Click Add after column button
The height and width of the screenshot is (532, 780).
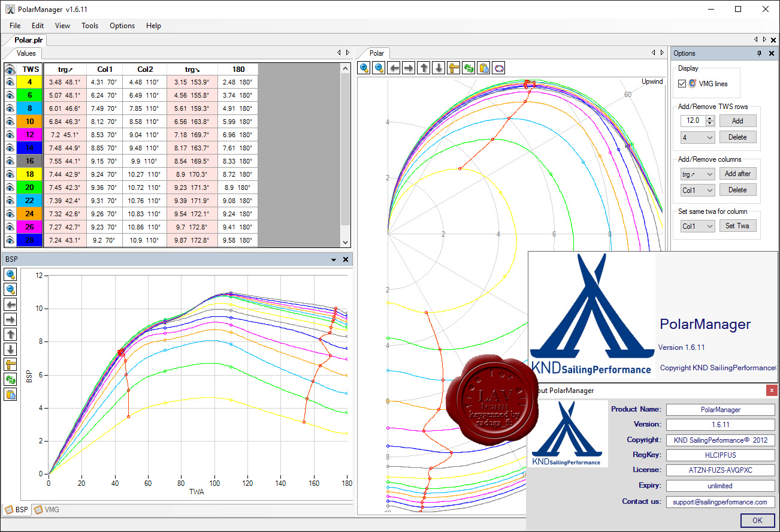click(x=737, y=174)
